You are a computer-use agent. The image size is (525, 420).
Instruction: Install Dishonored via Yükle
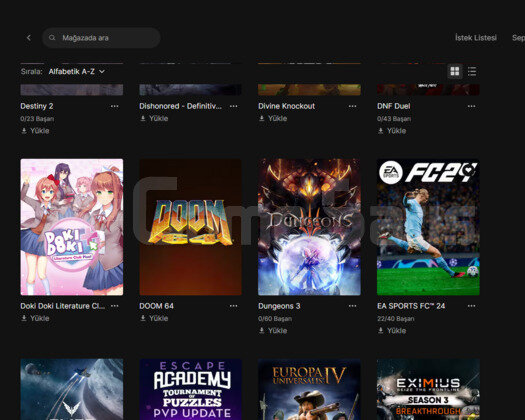[154, 118]
